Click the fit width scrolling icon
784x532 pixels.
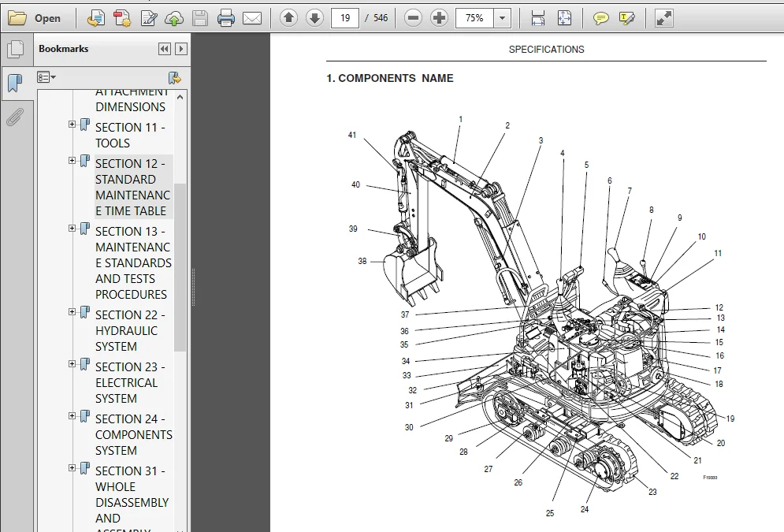coord(538,18)
